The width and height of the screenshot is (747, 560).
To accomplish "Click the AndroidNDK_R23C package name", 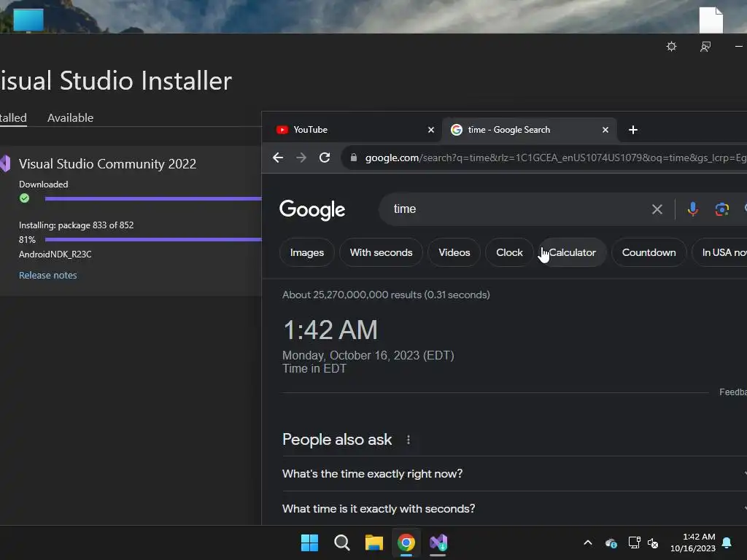I will click(x=55, y=254).
